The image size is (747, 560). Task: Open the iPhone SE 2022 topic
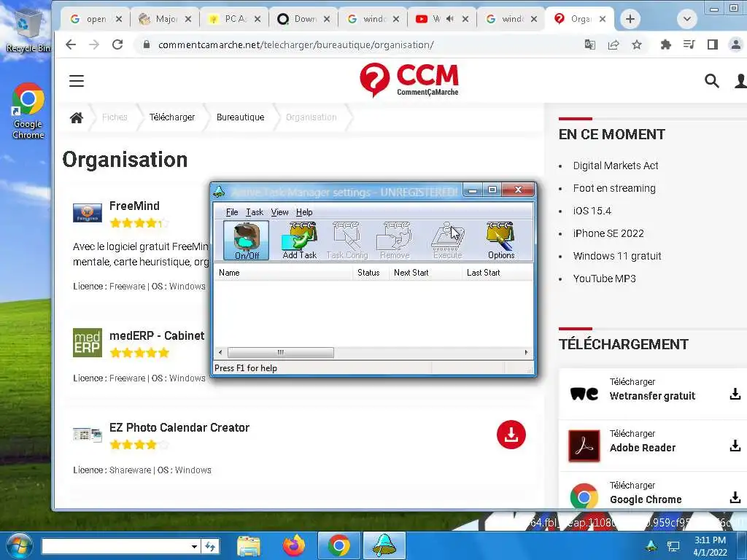click(608, 233)
